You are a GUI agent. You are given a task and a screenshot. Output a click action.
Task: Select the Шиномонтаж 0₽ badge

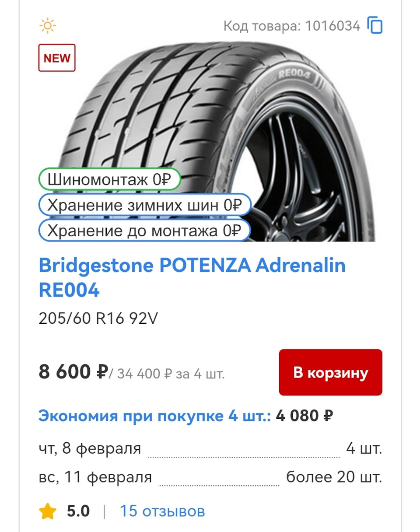pos(109,179)
